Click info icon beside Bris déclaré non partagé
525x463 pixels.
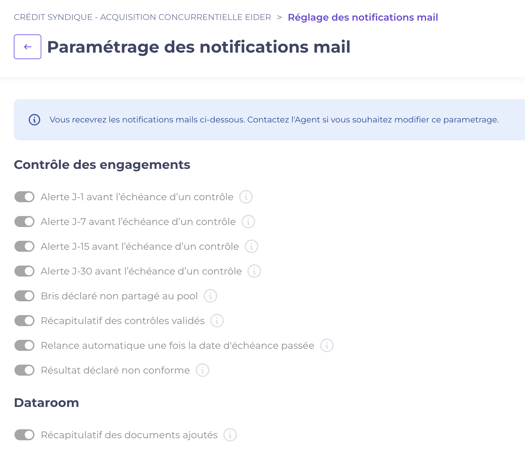(211, 296)
